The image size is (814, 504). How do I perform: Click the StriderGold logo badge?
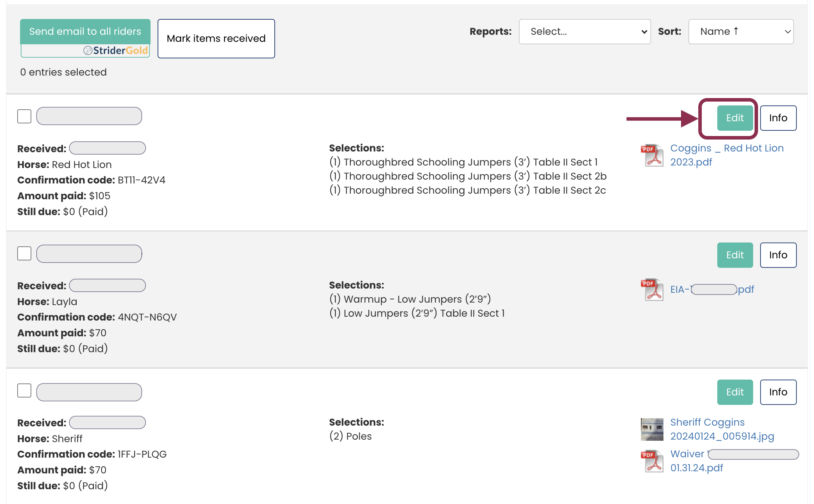point(116,51)
